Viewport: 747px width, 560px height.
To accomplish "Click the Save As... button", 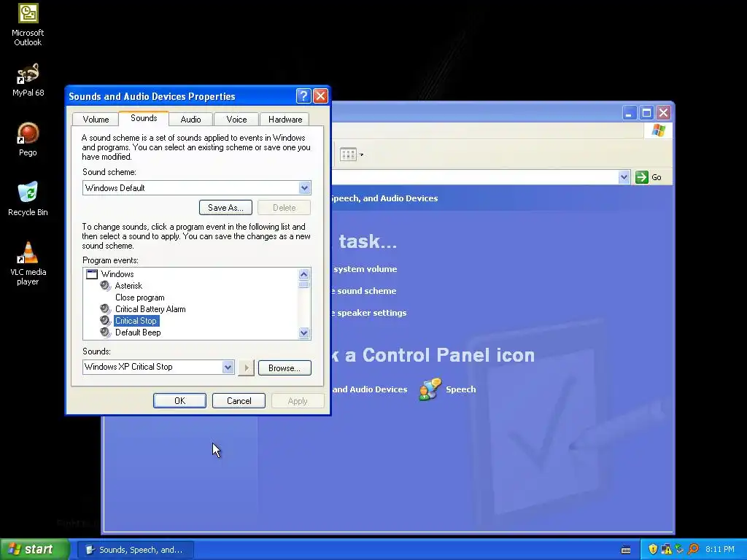I will (225, 208).
